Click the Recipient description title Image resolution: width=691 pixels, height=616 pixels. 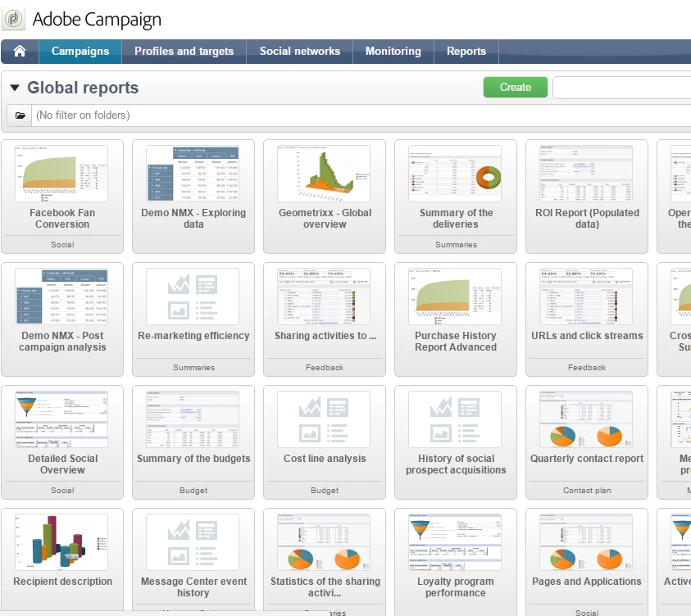tap(62, 582)
